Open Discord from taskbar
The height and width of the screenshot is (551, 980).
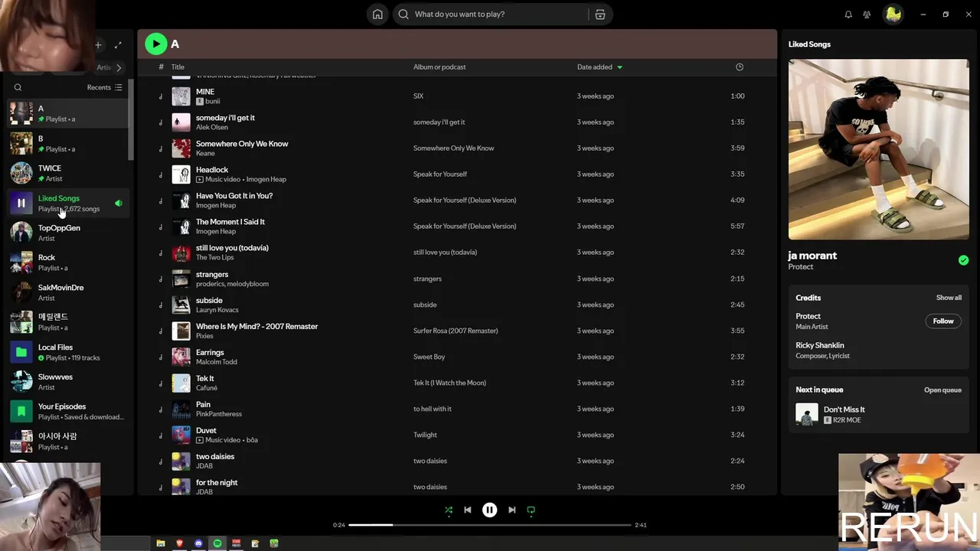click(x=199, y=543)
